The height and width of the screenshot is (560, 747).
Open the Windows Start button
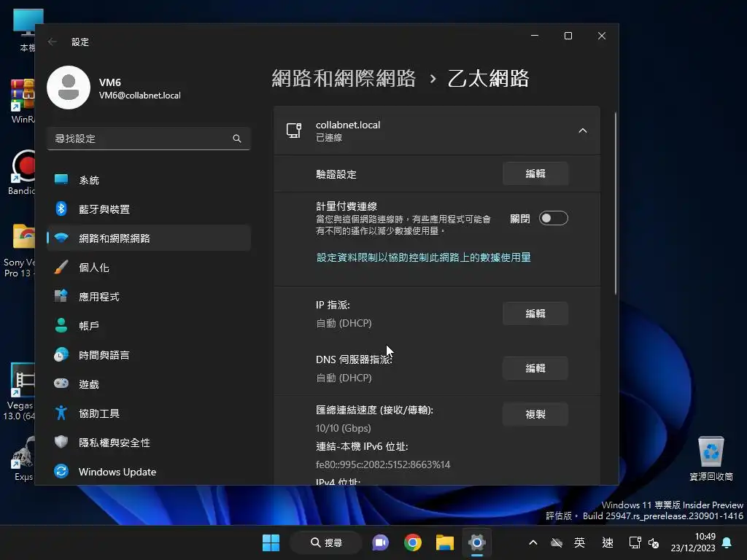[271, 542]
